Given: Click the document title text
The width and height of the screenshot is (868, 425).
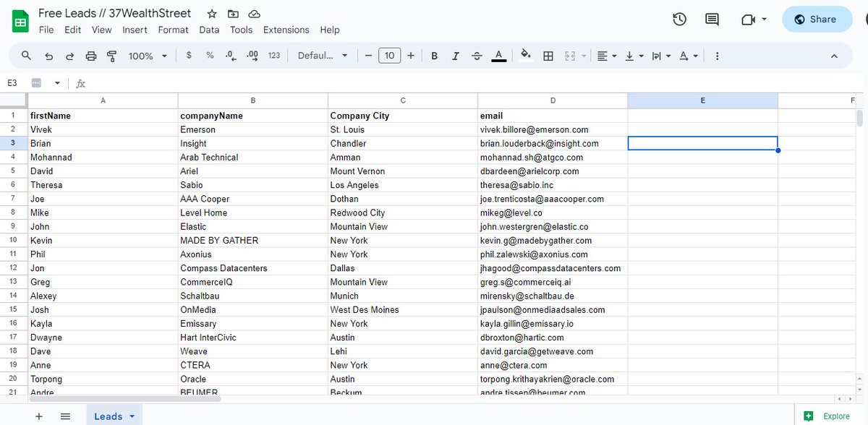Looking at the screenshot, I should click(x=115, y=13).
